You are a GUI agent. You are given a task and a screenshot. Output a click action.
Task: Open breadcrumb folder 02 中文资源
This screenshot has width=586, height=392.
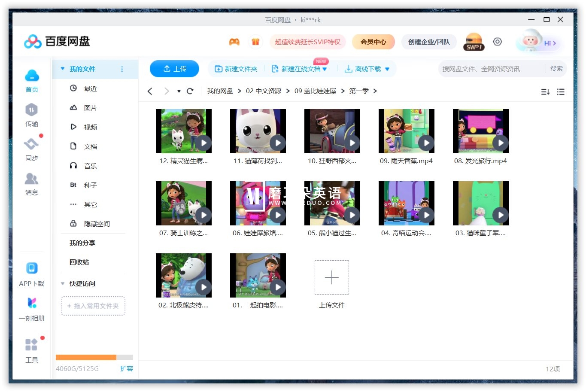(x=263, y=91)
